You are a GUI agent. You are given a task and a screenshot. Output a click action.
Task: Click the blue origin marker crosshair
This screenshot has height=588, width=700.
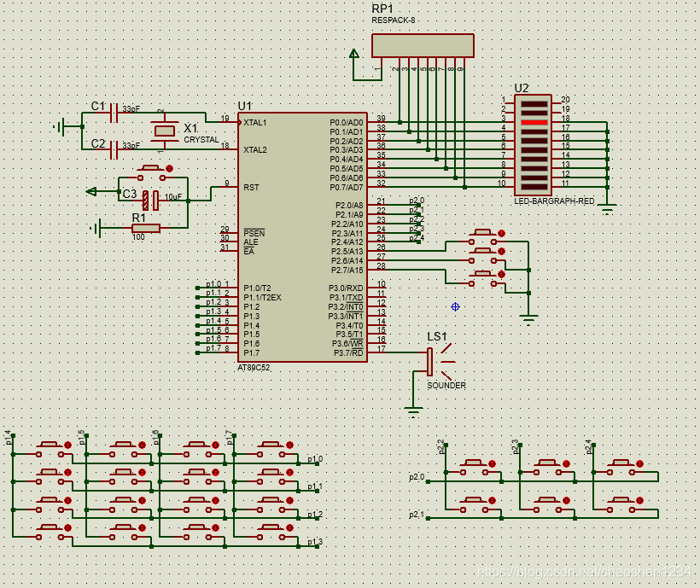pos(455,307)
